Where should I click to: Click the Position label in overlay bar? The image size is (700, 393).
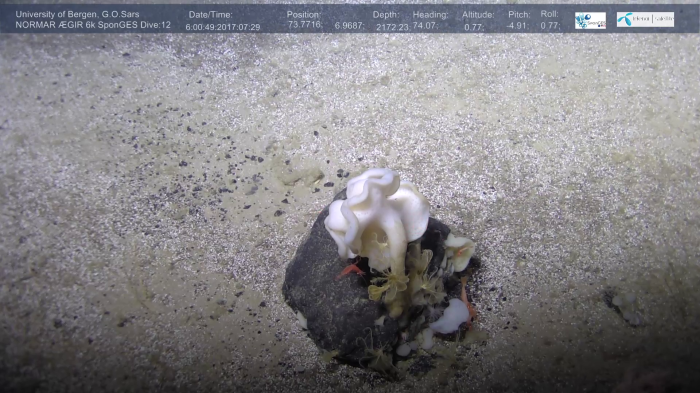click(304, 15)
